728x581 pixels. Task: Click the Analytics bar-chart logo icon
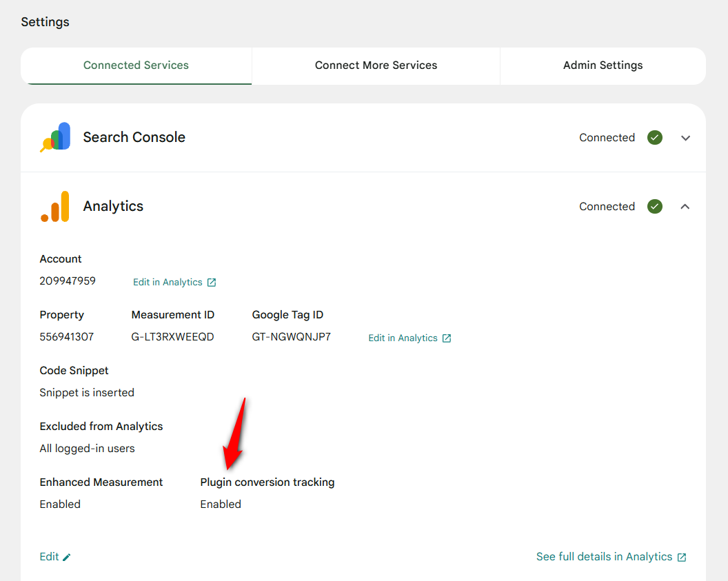pyautogui.click(x=55, y=207)
